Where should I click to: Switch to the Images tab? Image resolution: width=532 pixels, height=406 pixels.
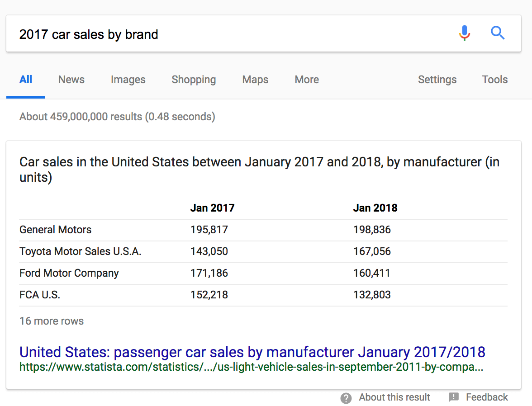point(128,80)
